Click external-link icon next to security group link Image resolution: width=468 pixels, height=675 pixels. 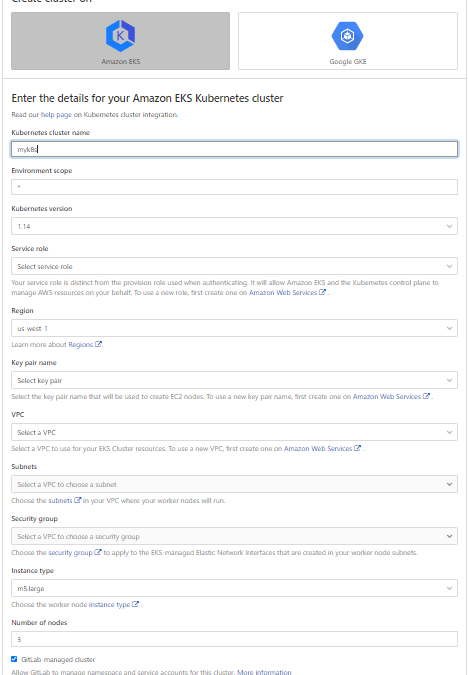point(98,552)
